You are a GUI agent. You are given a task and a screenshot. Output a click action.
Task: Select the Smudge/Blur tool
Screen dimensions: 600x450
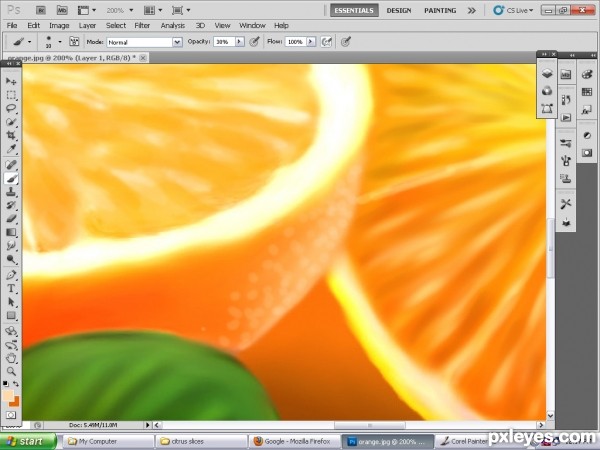[11, 246]
